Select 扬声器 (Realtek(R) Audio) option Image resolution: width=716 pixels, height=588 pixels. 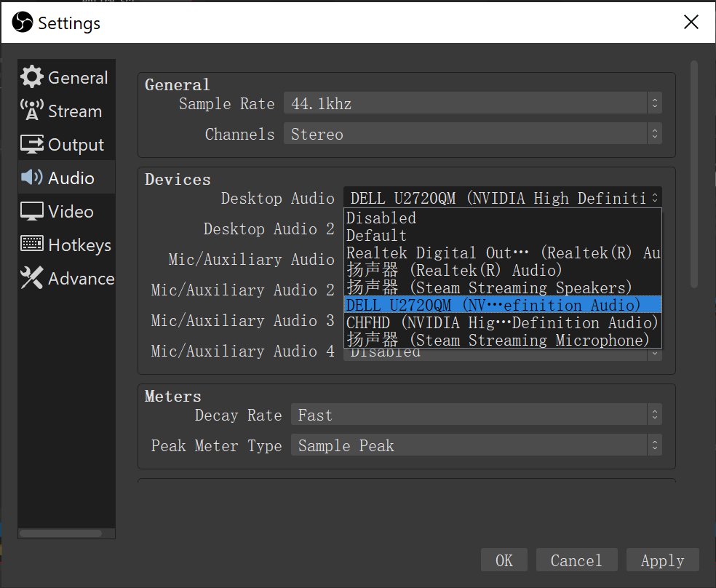click(502, 270)
